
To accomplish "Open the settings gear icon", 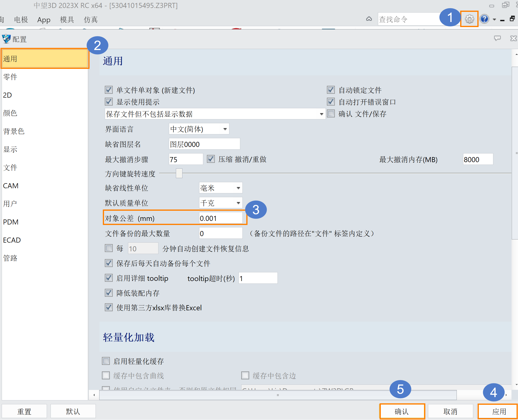I will tap(469, 19).
